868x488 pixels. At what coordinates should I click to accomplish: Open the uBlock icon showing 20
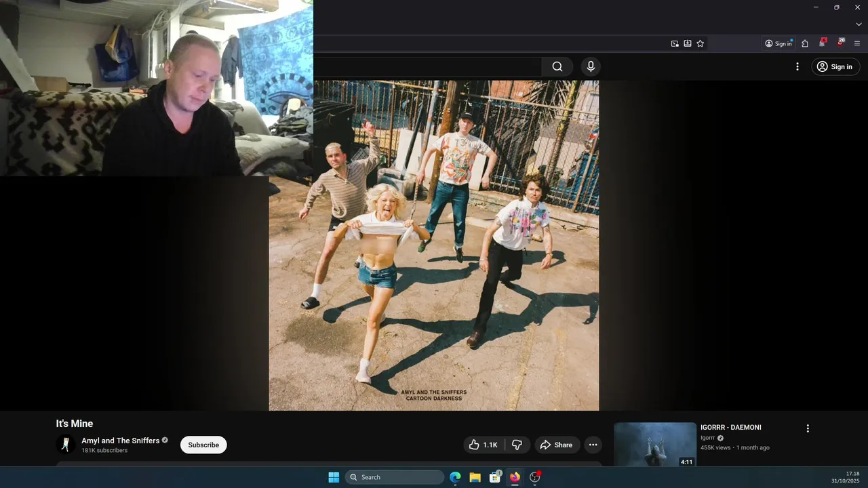tap(840, 43)
